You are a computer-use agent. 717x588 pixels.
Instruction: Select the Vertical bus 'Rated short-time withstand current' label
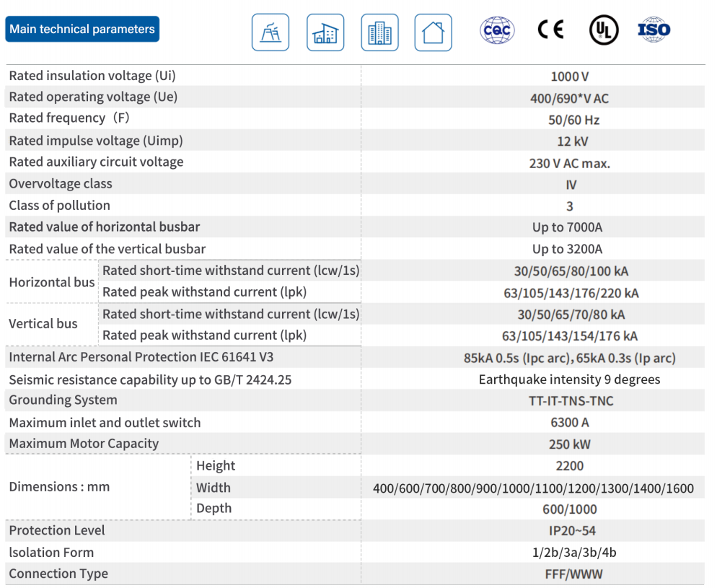[231, 314]
